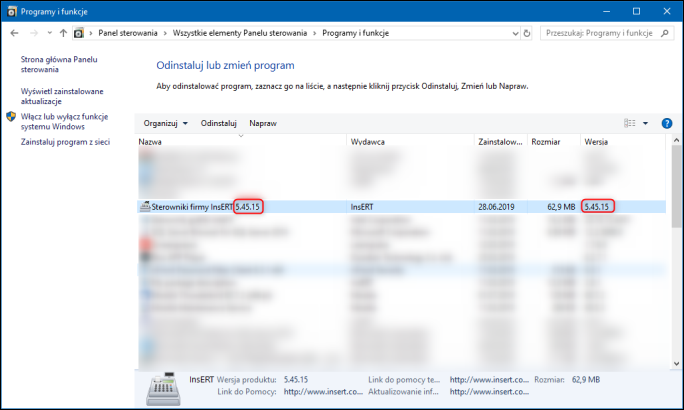Expand the view options dropdown arrow

coord(646,123)
